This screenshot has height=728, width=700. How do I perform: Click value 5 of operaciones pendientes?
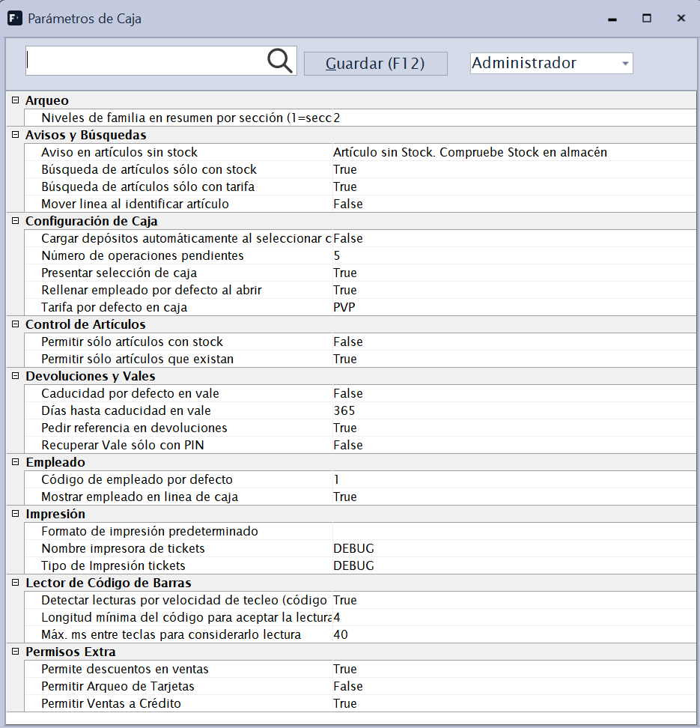(337, 255)
